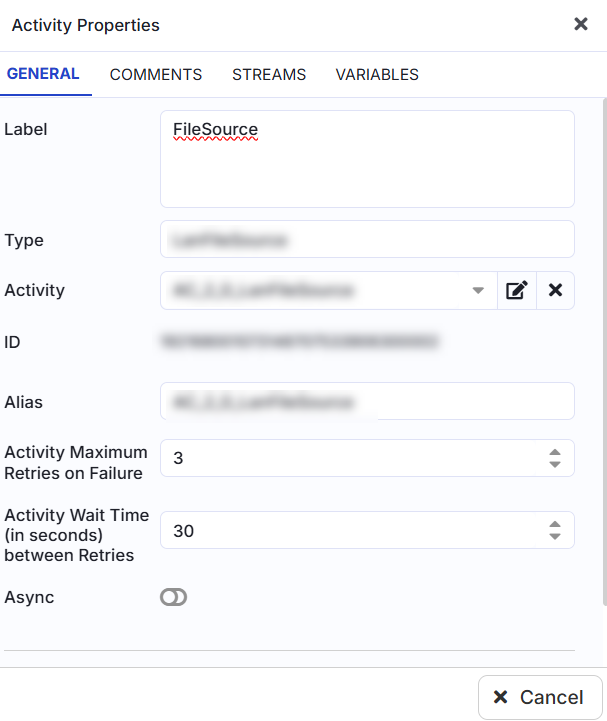Click the Cancel button

(x=540, y=697)
